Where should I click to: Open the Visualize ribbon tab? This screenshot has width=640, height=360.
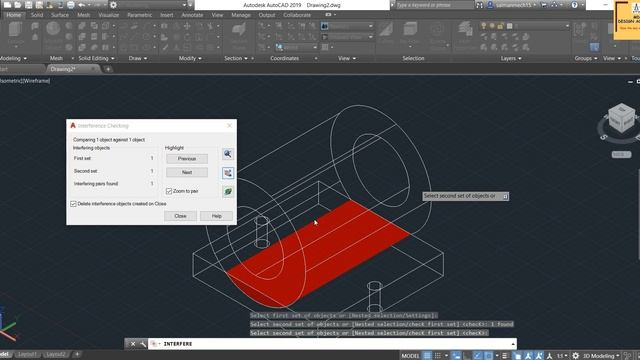(109, 15)
